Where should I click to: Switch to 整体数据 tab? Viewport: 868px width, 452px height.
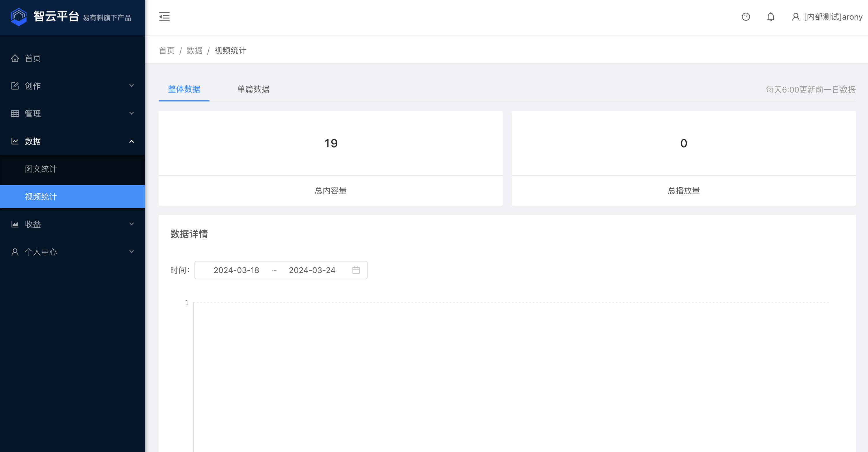click(x=184, y=89)
